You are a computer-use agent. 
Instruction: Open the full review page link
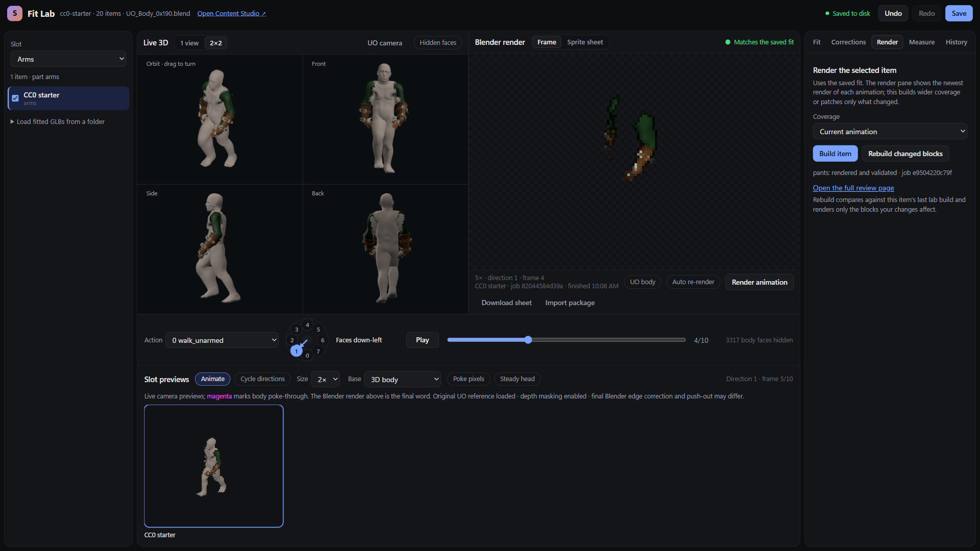(853, 188)
